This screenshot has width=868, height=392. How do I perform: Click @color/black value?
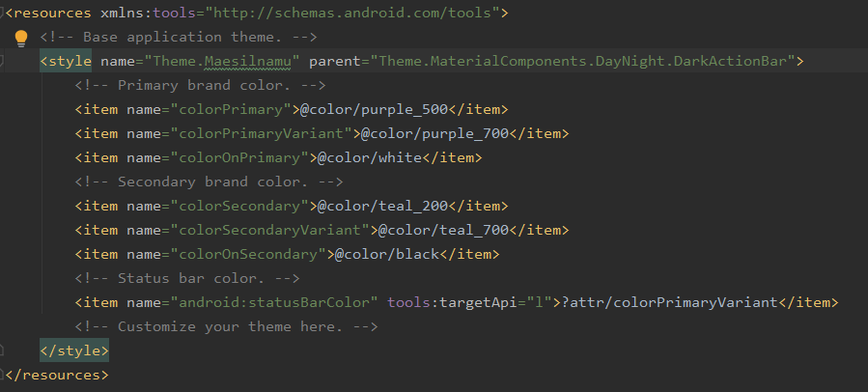(386, 254)
